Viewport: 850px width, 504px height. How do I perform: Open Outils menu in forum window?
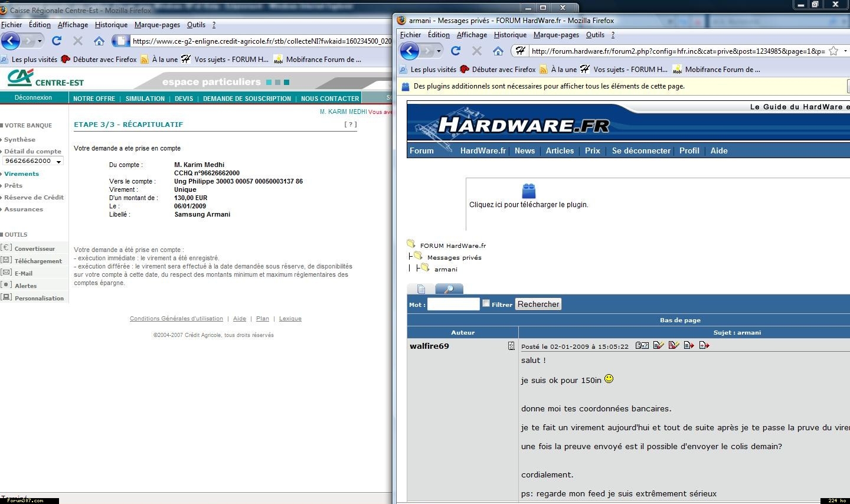[595, 35]
